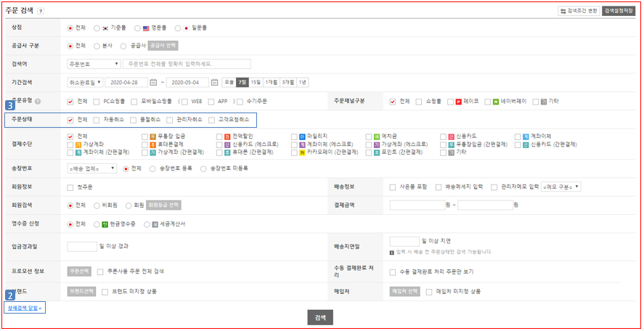Open the start date calendar picker icon

(153, 82)
